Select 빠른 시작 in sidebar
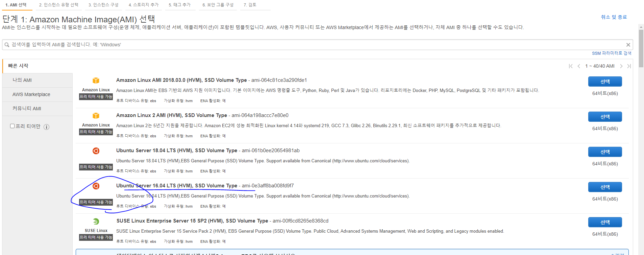 tap(18, 66)
